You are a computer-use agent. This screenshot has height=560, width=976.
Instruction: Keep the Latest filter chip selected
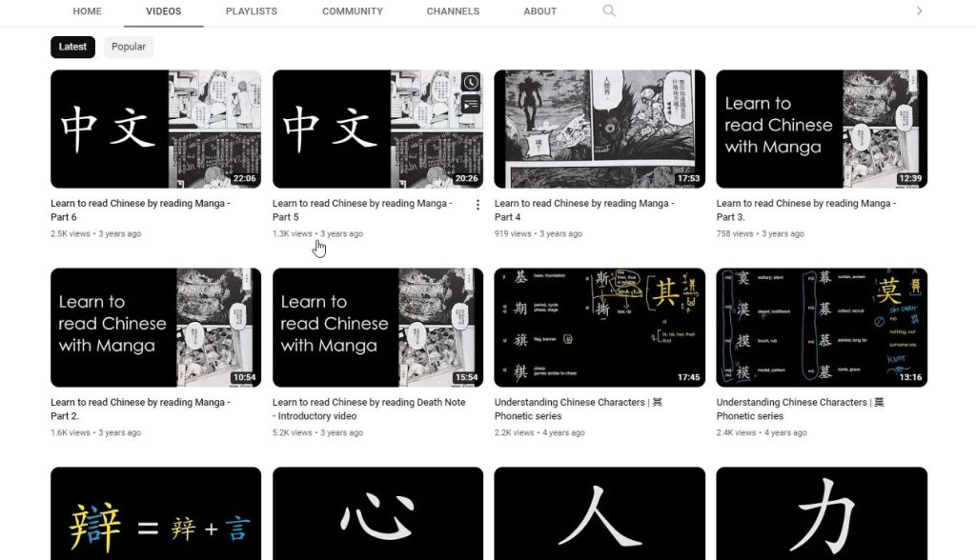pos(72,46)
